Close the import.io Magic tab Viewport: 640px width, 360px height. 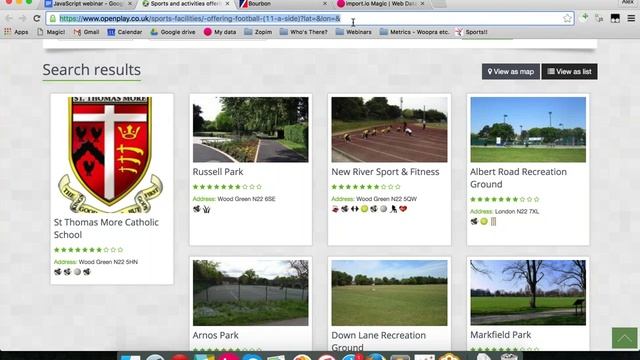click(x=422, y=4)
